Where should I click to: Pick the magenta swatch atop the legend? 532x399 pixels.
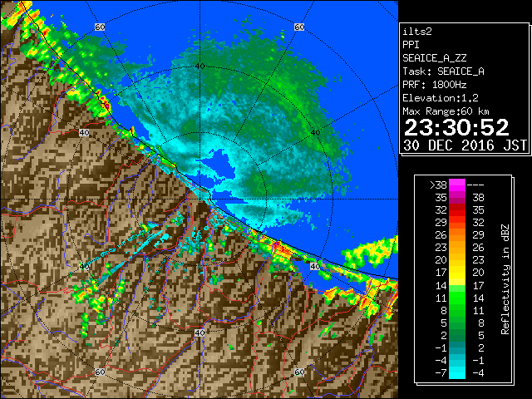(457, 185)
